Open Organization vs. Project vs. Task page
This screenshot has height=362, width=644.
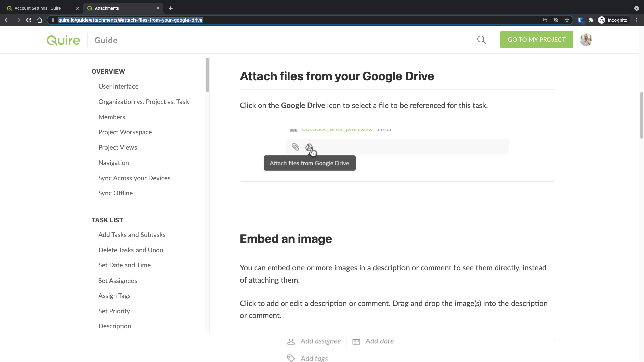pos(144,102)
